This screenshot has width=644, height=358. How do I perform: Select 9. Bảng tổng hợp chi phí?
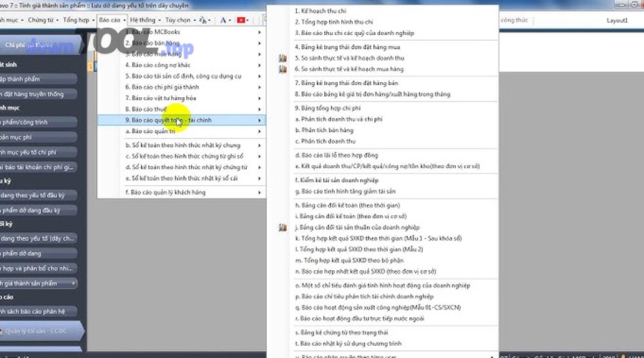pyautogui.click(x=383, y=109)
